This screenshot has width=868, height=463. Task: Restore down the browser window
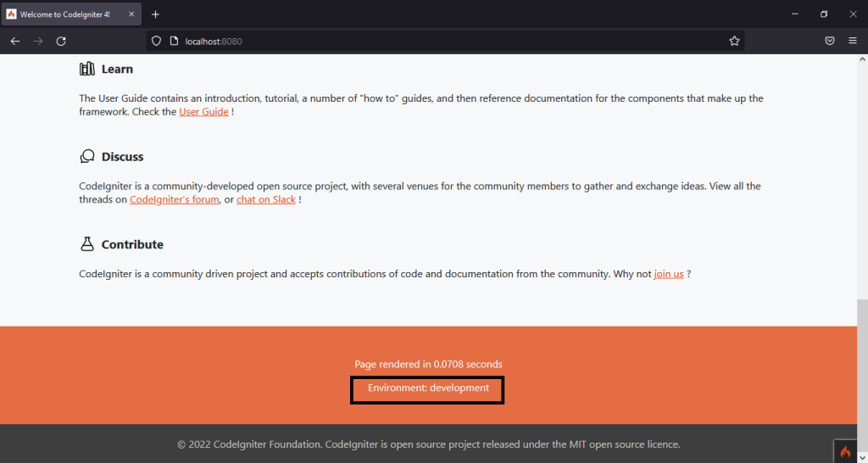click(x=823, y=14)
